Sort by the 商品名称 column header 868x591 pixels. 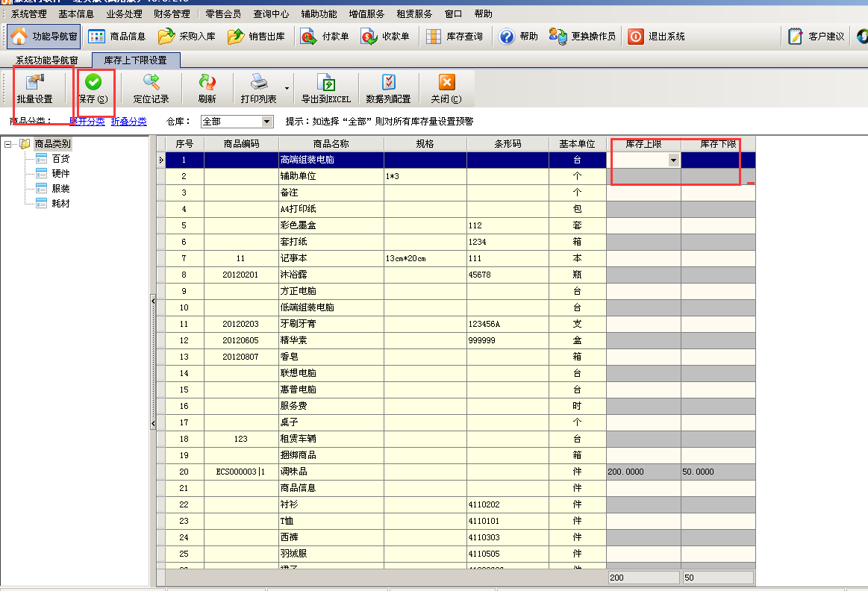click(331, 144)
